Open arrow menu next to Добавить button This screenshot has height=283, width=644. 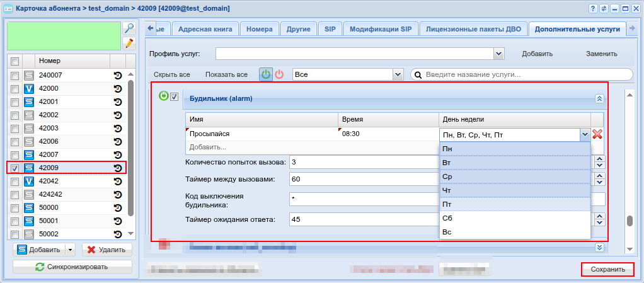coord(70,250)
